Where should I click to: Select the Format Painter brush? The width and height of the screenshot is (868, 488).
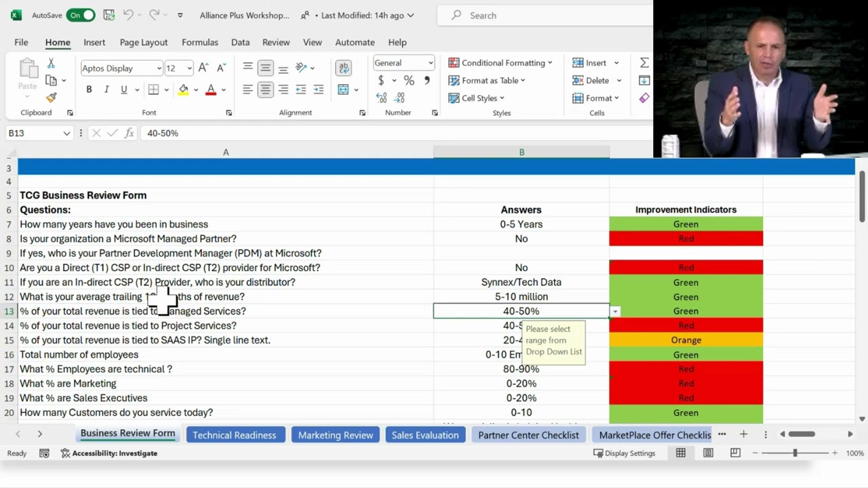[x=51, y=98]
